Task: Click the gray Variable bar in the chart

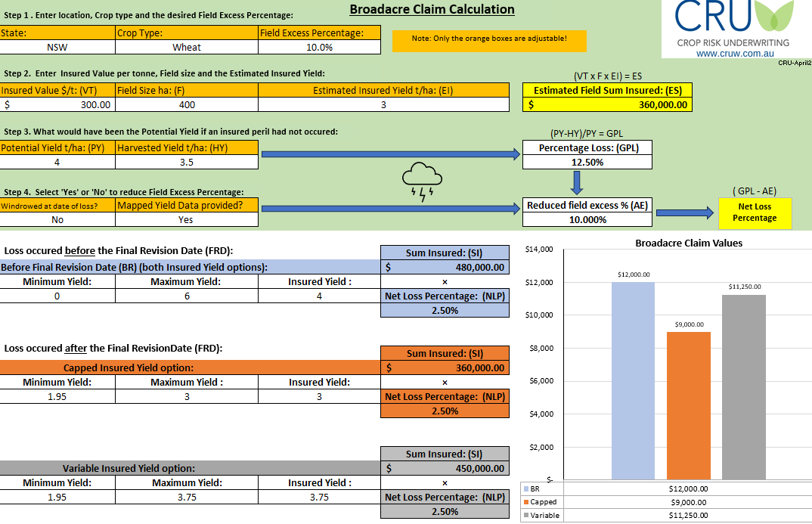Action: tap(744, 387)
